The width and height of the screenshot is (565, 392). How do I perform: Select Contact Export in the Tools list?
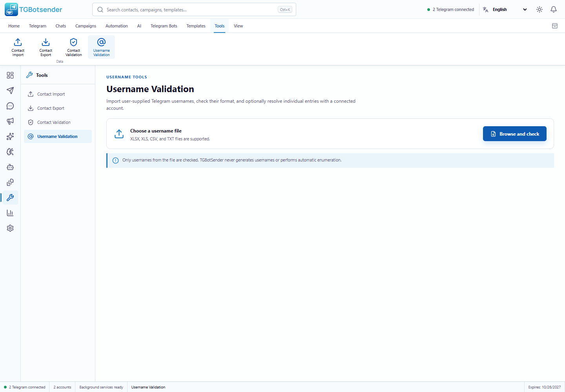tap(58, 108)
